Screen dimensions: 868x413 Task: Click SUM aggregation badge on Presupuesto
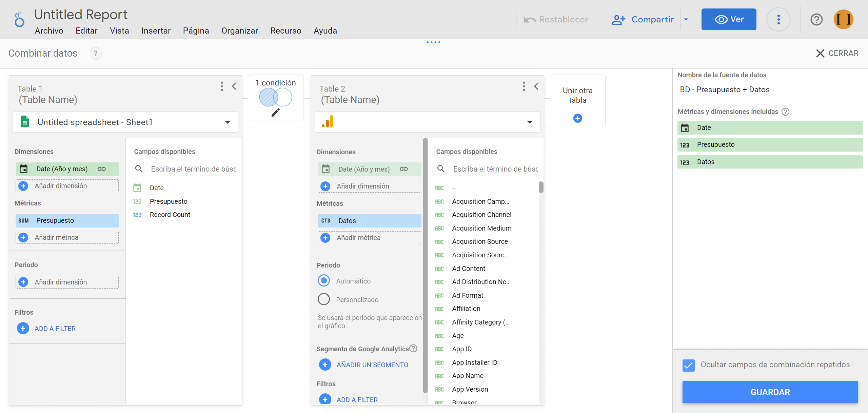coord(23,221)
